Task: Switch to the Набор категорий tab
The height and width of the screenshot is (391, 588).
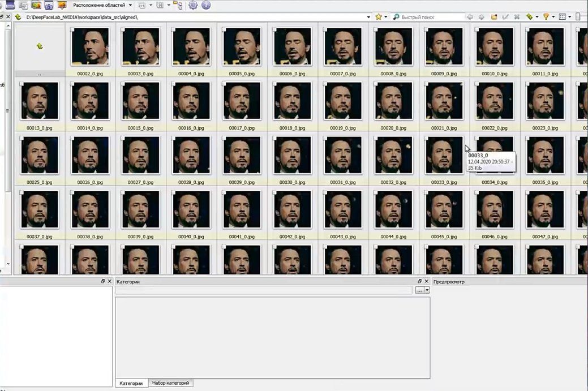Action: 170,383
